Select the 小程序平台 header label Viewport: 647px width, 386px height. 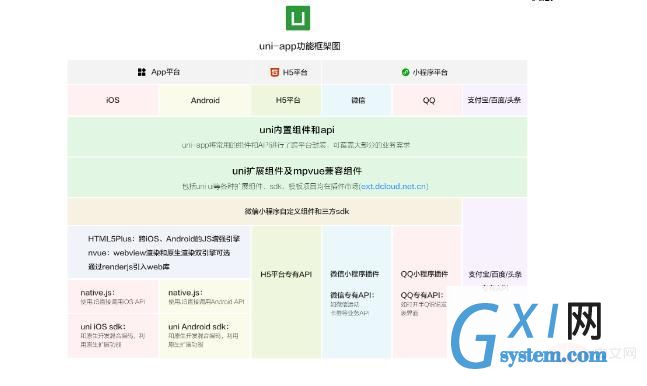[x=430, y=73]
